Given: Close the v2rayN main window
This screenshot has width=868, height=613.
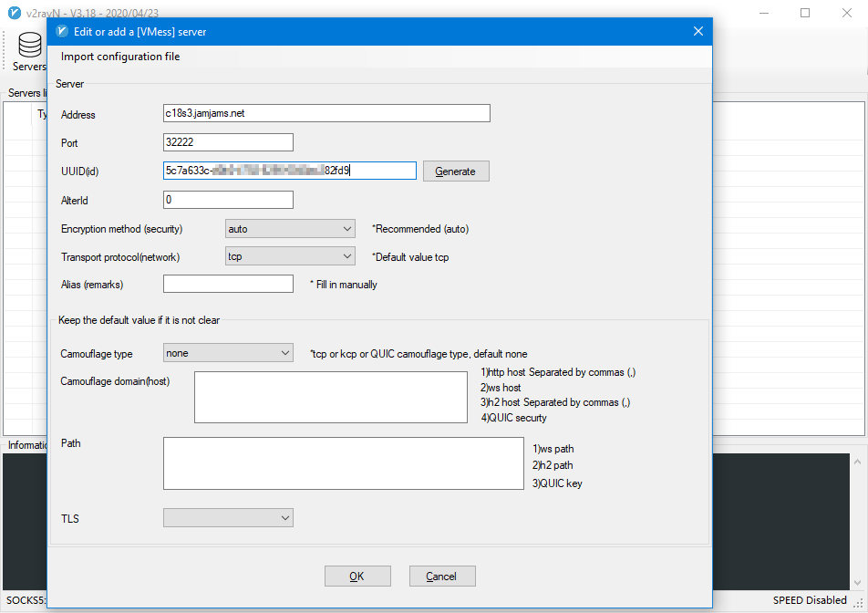Looking at the screenshot, I should coord(847,13).
